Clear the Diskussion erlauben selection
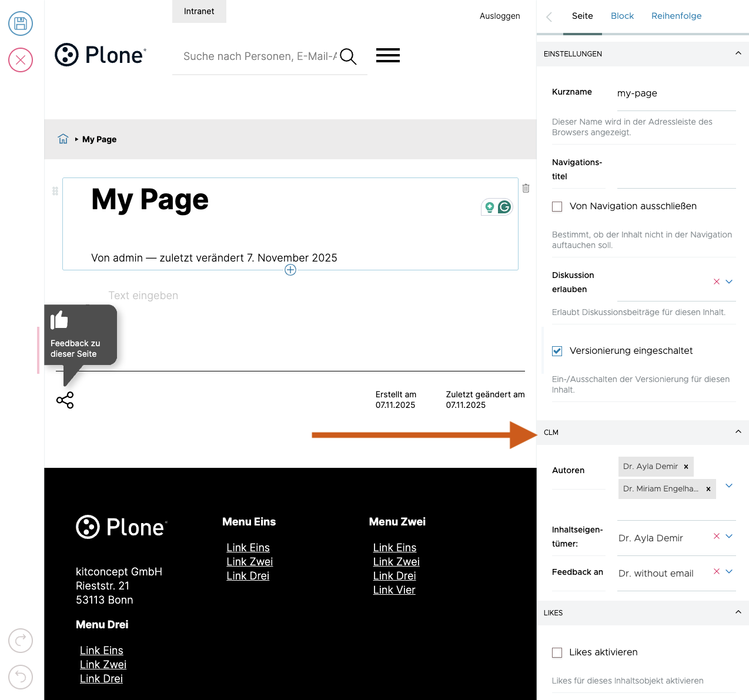The image size is (749, 700). pos(717,282)
